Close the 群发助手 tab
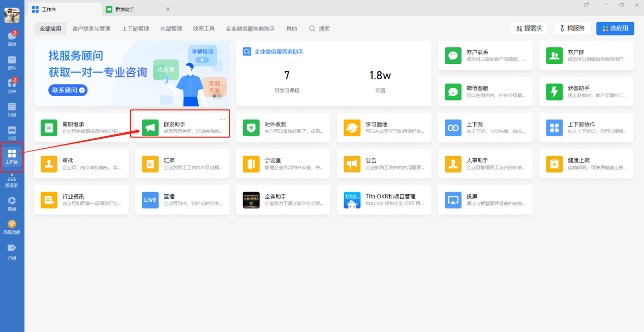The height and width of the screenshot is (332, 644). coord(168,9)
